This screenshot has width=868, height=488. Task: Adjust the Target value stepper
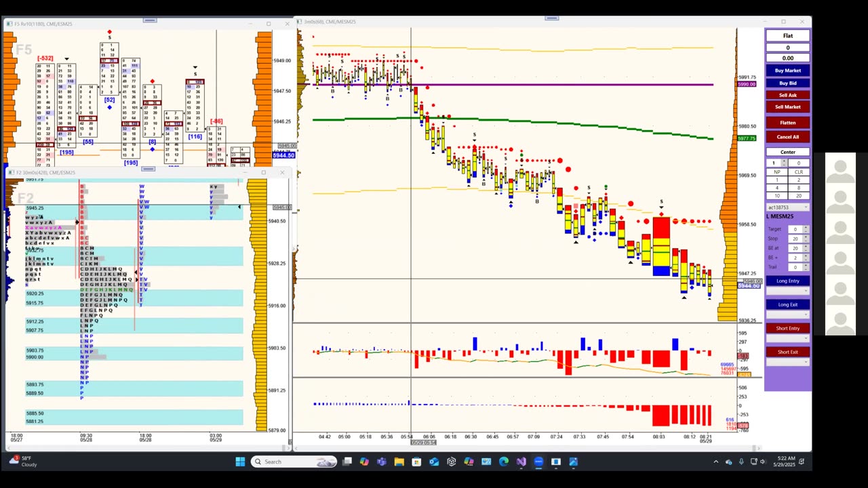[806, 229]
